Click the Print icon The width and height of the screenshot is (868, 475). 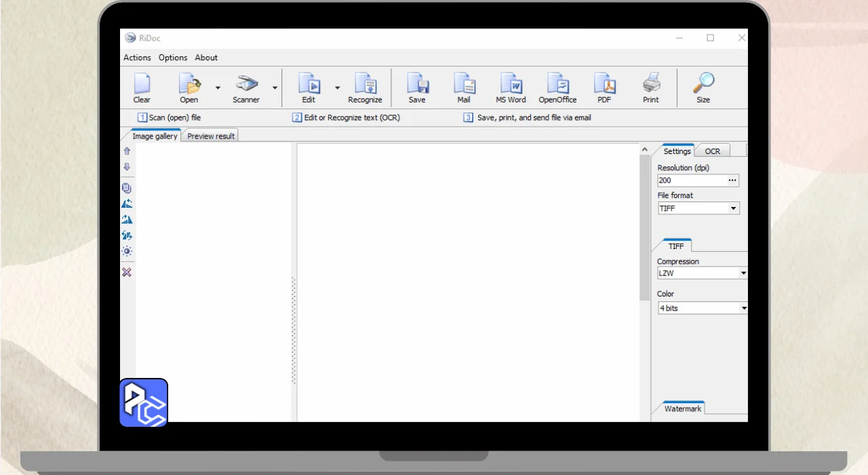pyautogui.click(x=650, y=88)
